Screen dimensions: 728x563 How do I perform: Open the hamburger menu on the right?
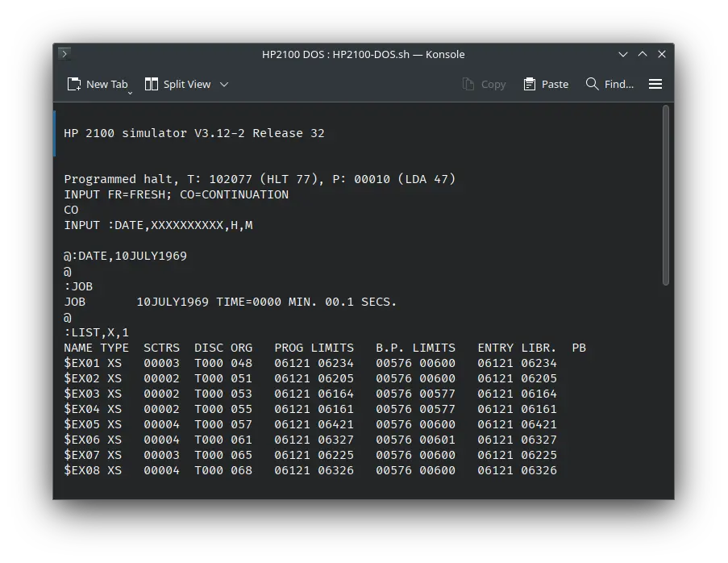(655, 83)
